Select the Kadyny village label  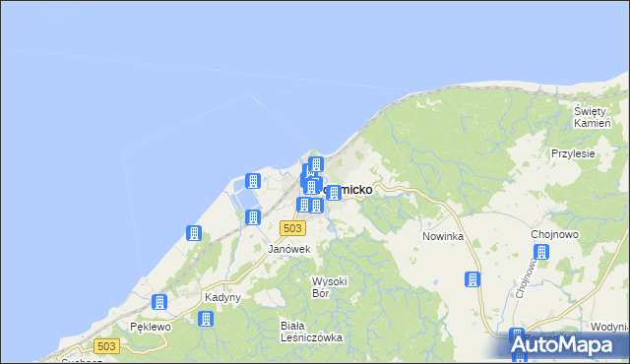coord(222,297)
